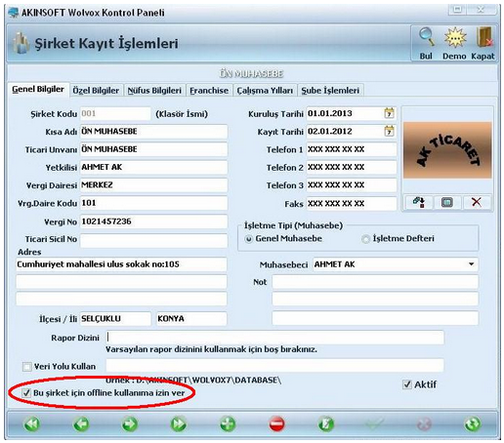Image resolution: width=504 pixels, height=443 pixels.
Task: Open the Özel Bilgiler tab
Action: tap(96, 90)
